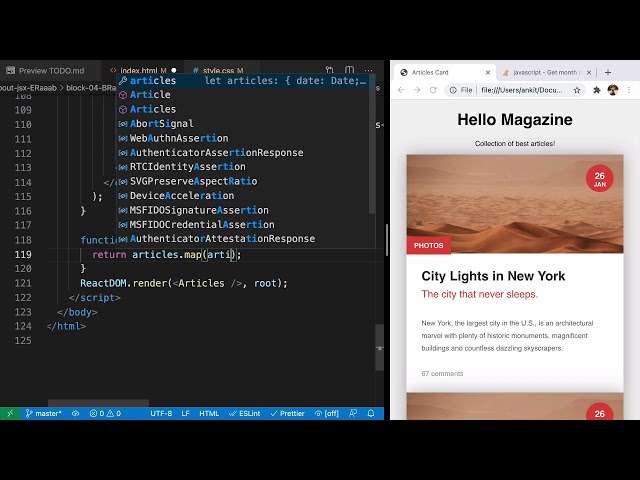The height and width of the screenshot is (480, 640).
Task: Choose DeviceAcceleration suggestion
Action: (x=243, y=196)
